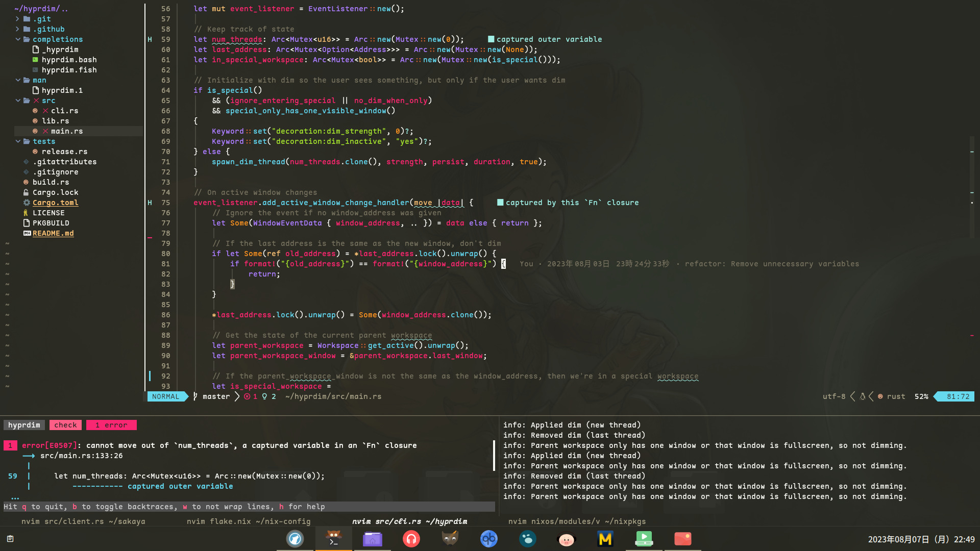Open the qBittorrent taskbar icon

click(488, 539)
